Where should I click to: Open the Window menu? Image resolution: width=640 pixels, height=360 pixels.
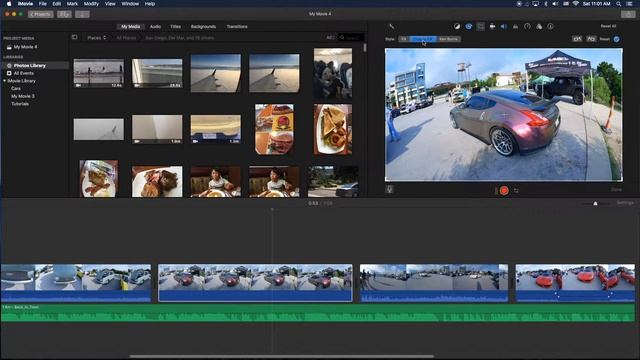coord(130,4)
